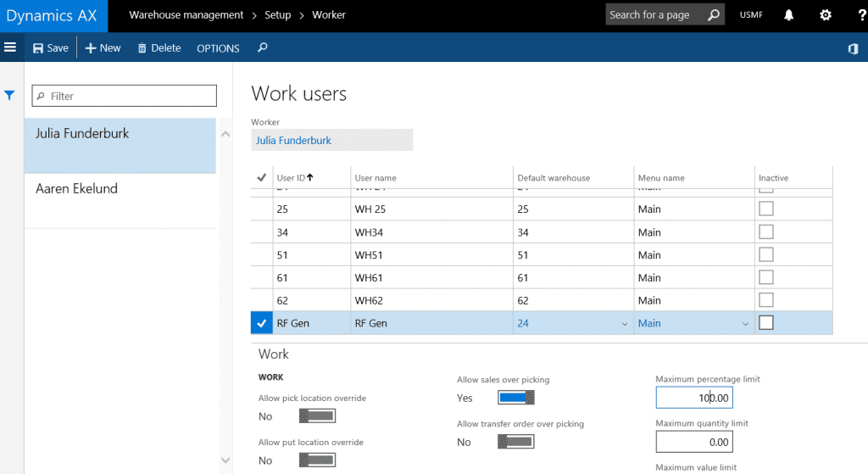The image size is (868, 474).
Task: Click the help question mark icon
Action: (860, 15)
